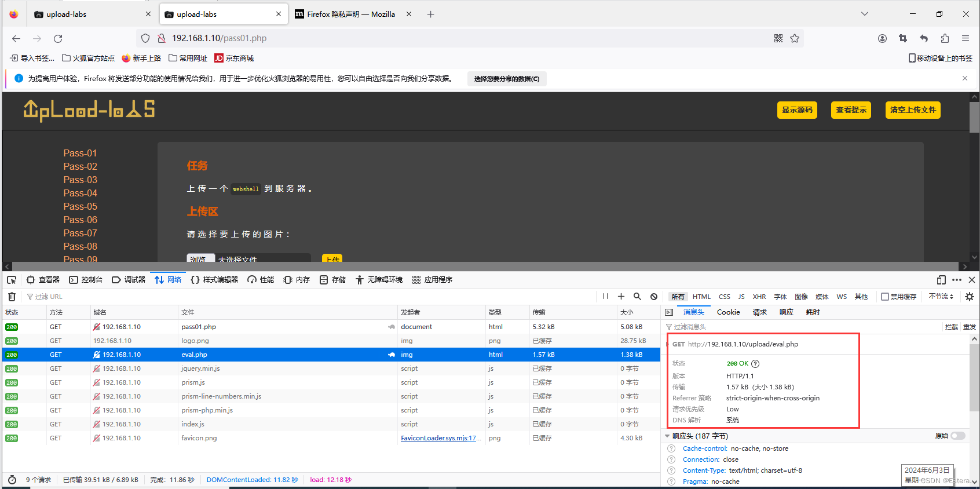Image resolution: width=980 pixels, height=489 pixels.
Task: Open the Pass-03 link
Action: 81,180
